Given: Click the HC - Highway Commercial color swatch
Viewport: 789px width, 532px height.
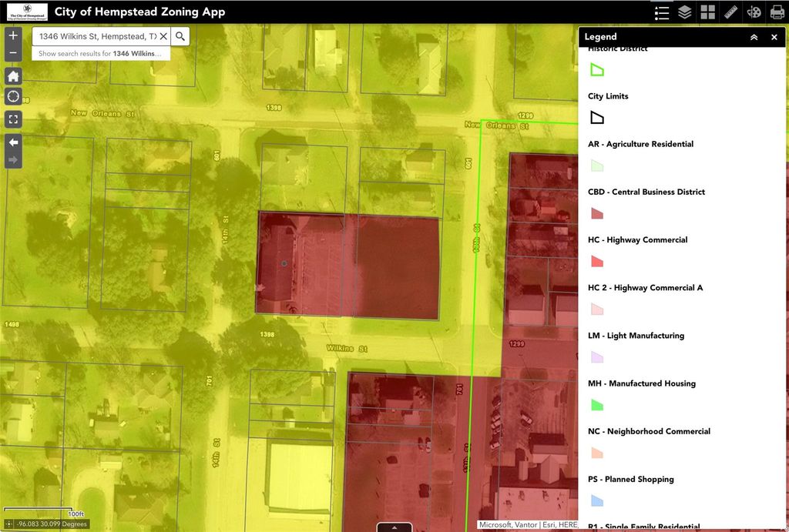Looking at the screenshot, I should pos(596,261).
